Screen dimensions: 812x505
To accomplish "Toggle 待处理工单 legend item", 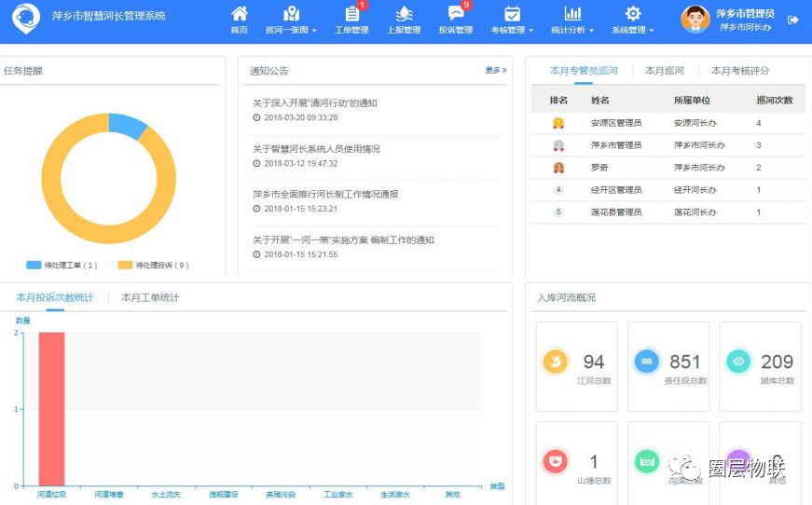I will pyautogui.click(x=62, y=265).
